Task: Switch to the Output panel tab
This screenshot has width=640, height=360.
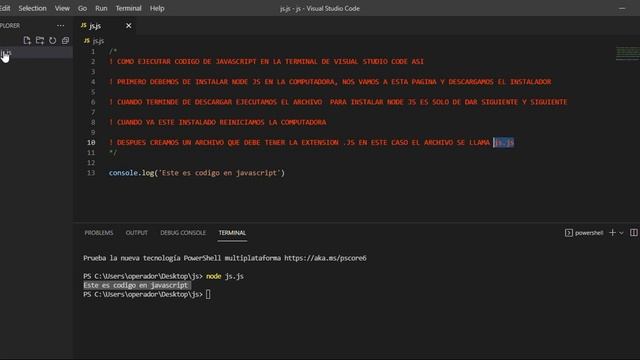Action: click(136, 233)
